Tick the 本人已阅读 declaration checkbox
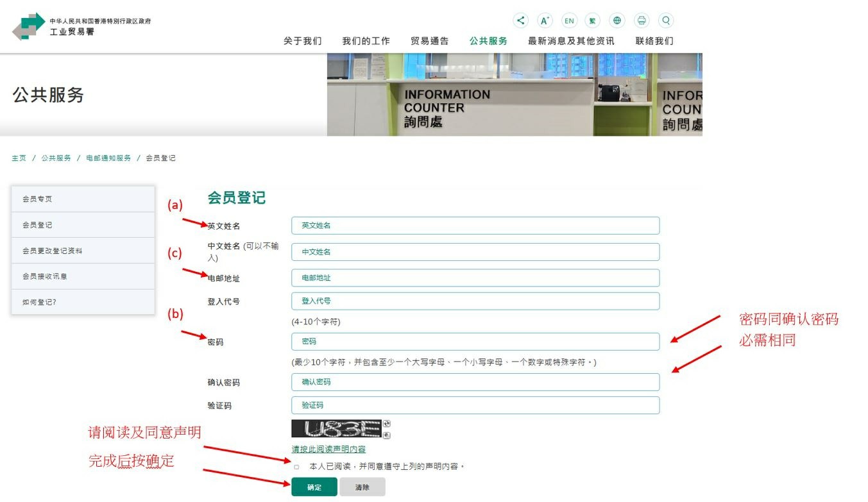Screen dimensions: 868x502 point(296,467)
